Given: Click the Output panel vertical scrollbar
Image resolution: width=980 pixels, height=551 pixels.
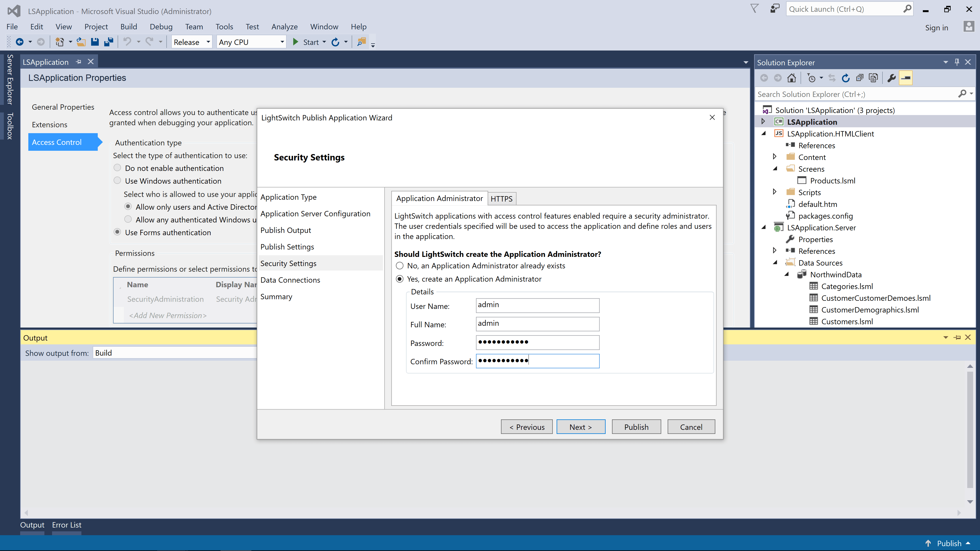Looking at the screenshot, I should tap(970, 433).
